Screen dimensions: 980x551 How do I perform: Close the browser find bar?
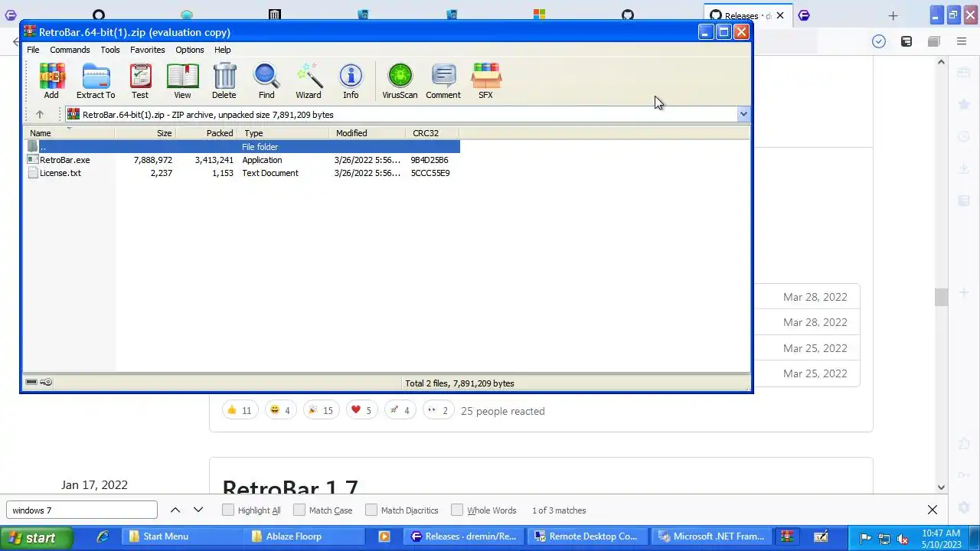933,510
